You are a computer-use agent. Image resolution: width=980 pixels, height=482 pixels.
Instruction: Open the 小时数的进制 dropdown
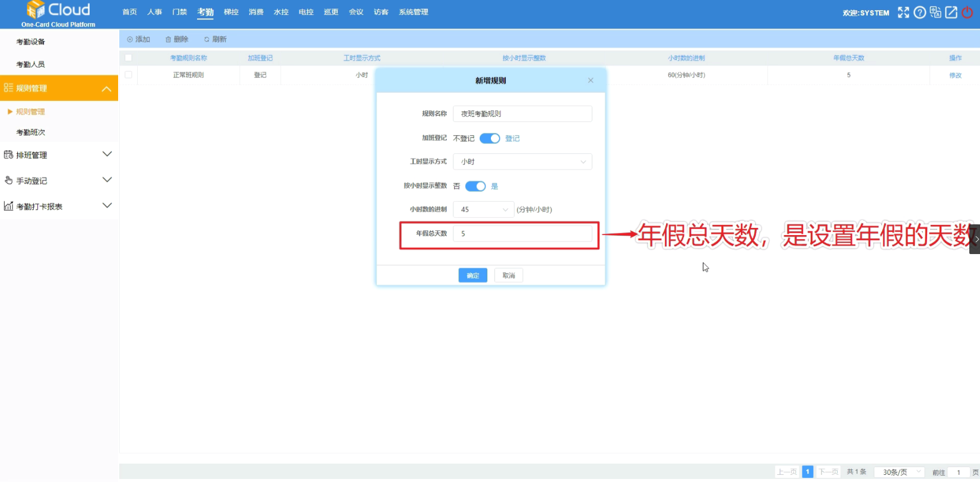click(x=483, y=210)
